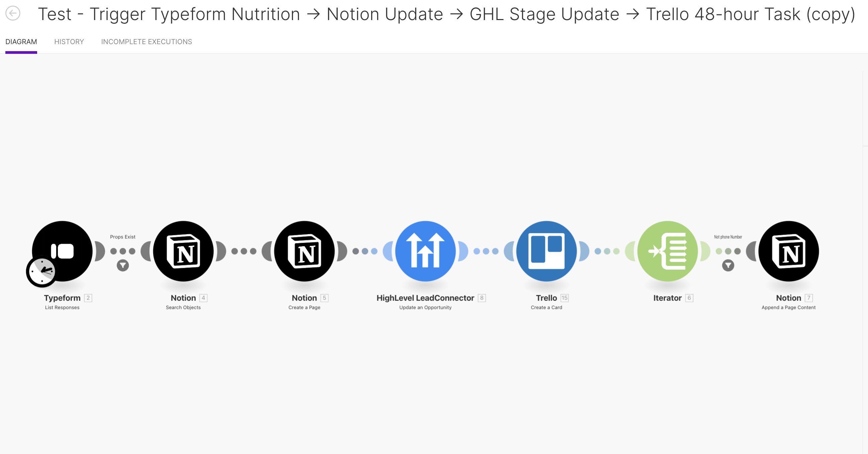The image size is (868, 454).
Task: Open the Iterator module
Action: tap(668, 251)
